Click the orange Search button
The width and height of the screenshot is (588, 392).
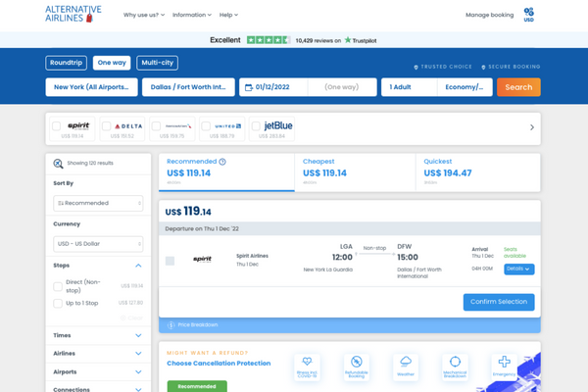[x=518, y=87]
